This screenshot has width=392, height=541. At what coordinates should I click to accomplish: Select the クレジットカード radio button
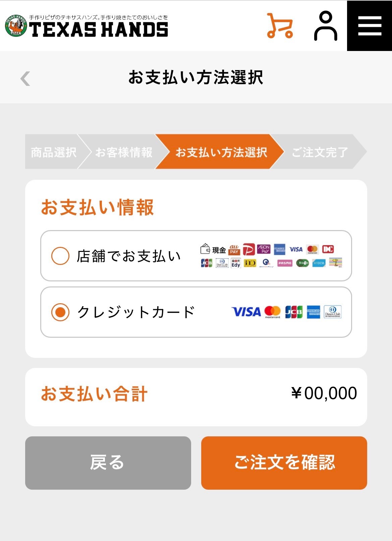click(60, 312)
